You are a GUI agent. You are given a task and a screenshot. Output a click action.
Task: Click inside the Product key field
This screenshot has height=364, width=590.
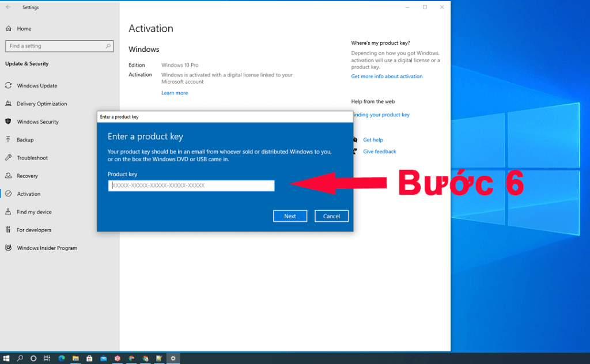(191, 185)
